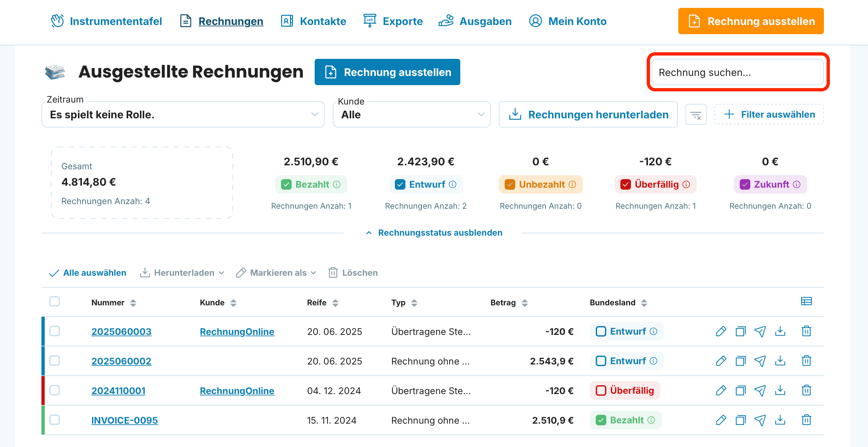Delete invoice 2025060002
Screen dimensions: 868x447
pos(806,361)
